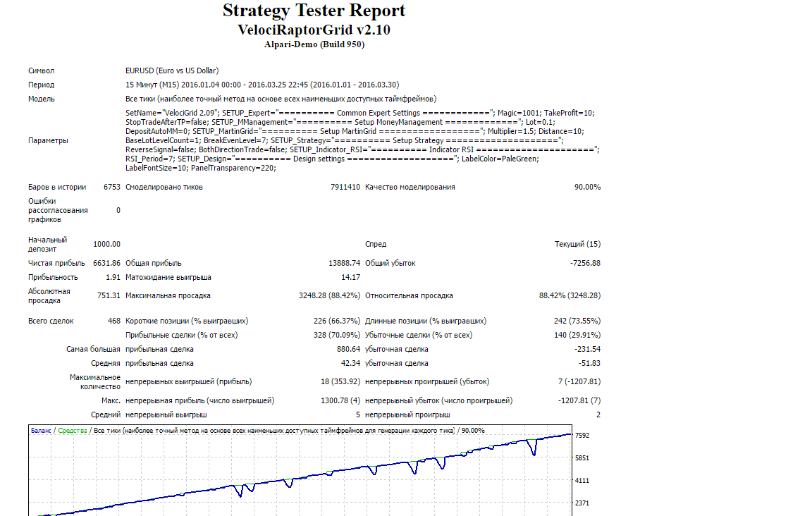Image resolution: width=812 pixels, height=516 pixels.
Task: Click the Матожидание выигрыша label
Action: [168, 277]
